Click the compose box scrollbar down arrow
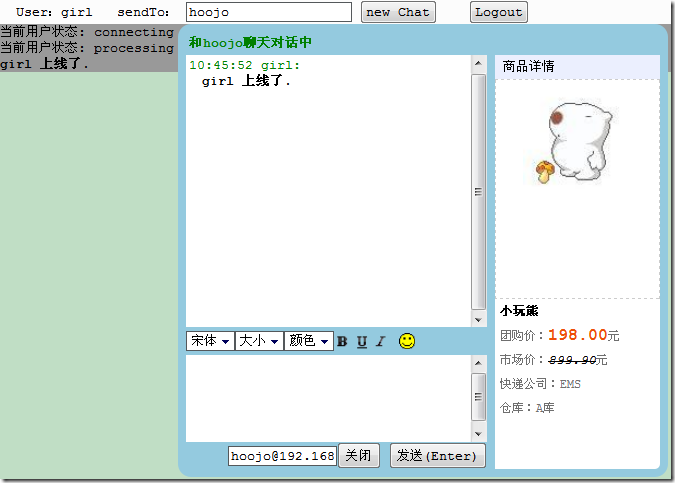Screen dimensions: 675x483 [x=478, y=431]
